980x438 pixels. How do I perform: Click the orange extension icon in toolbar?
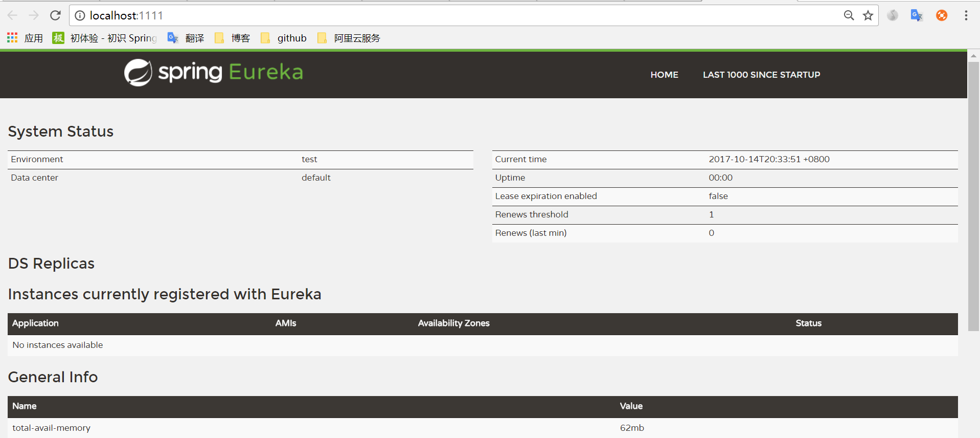pyautogui.click(x=942, y=15)
